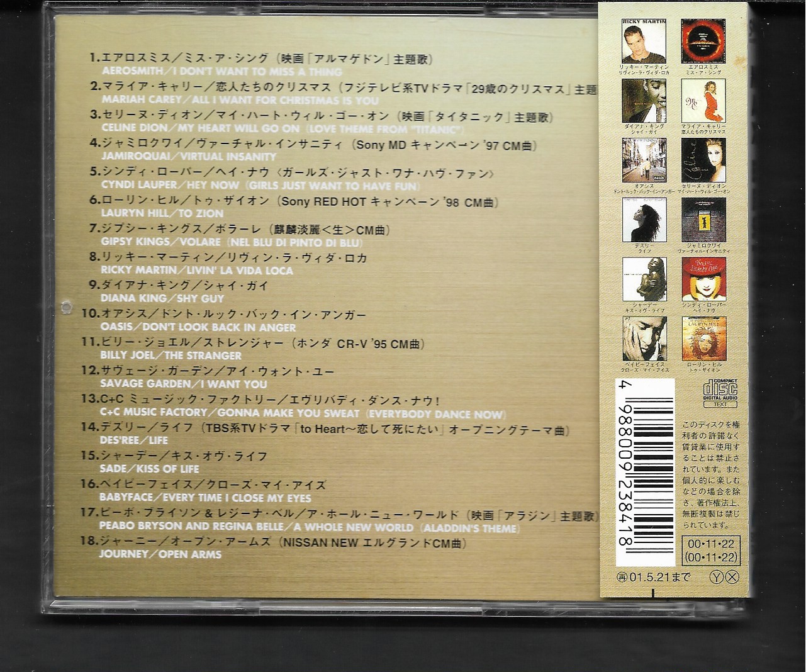Click the Compact Disc Digital Audio logo

click(x=721, y=389)
